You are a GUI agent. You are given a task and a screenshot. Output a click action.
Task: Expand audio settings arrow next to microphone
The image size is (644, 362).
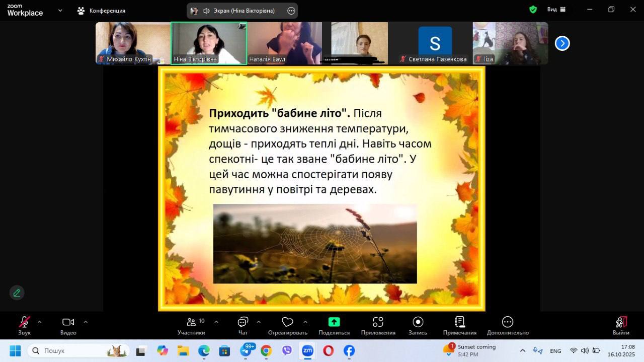tap(39, 322)
